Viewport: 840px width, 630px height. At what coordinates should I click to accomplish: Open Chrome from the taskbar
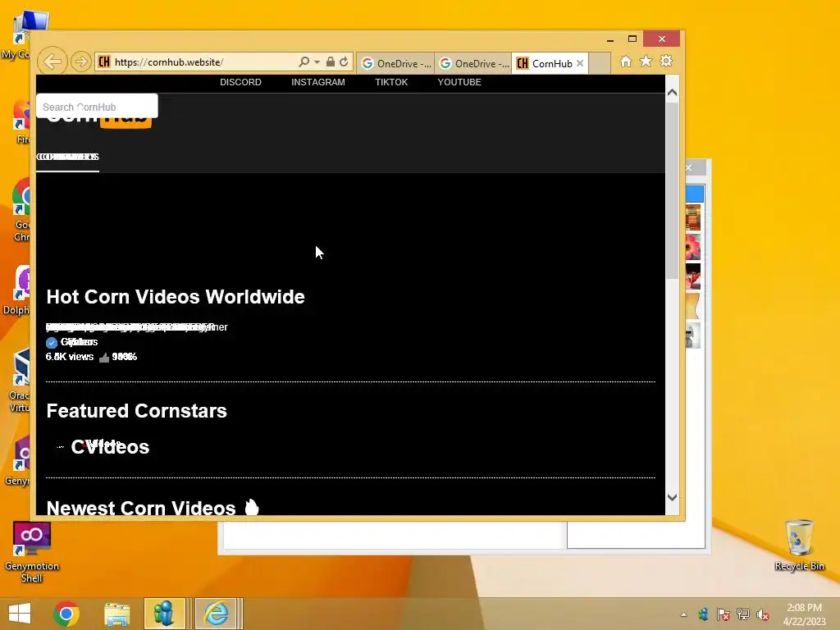(66, 614)
